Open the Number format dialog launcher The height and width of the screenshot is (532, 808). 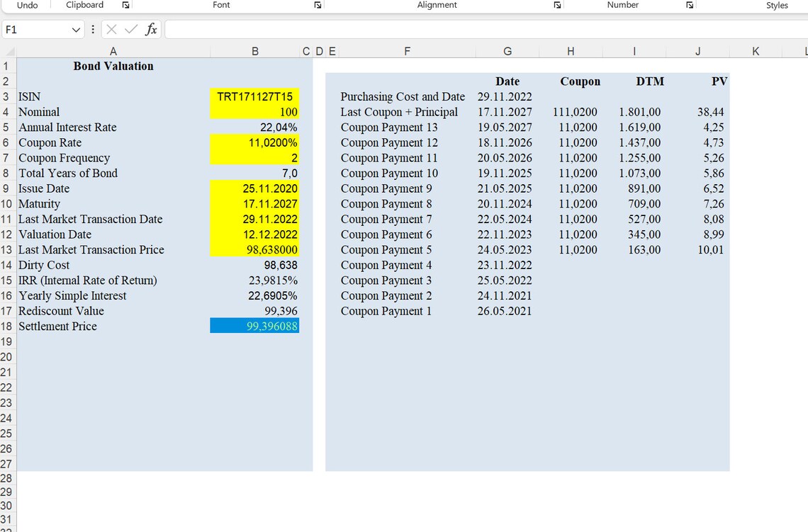688,5
